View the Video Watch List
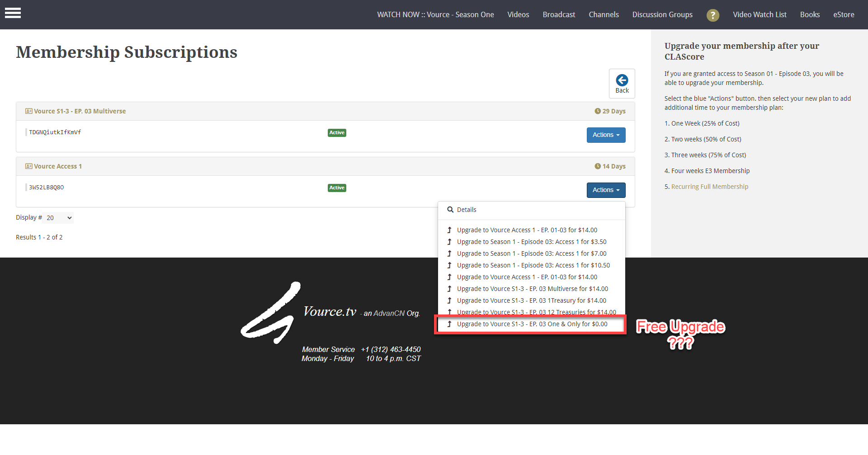The height and width of the screenshot is (455, 868). pyautogui.click(x=759, y=14)
